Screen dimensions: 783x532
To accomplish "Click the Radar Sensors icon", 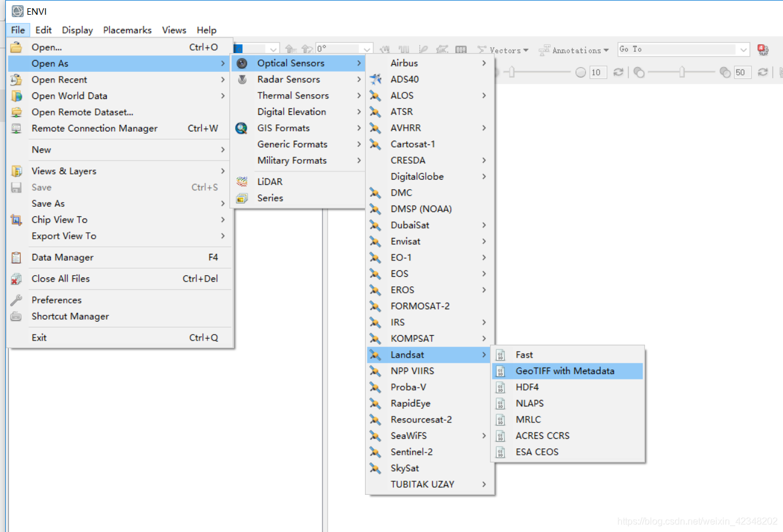I will (242, 79).
